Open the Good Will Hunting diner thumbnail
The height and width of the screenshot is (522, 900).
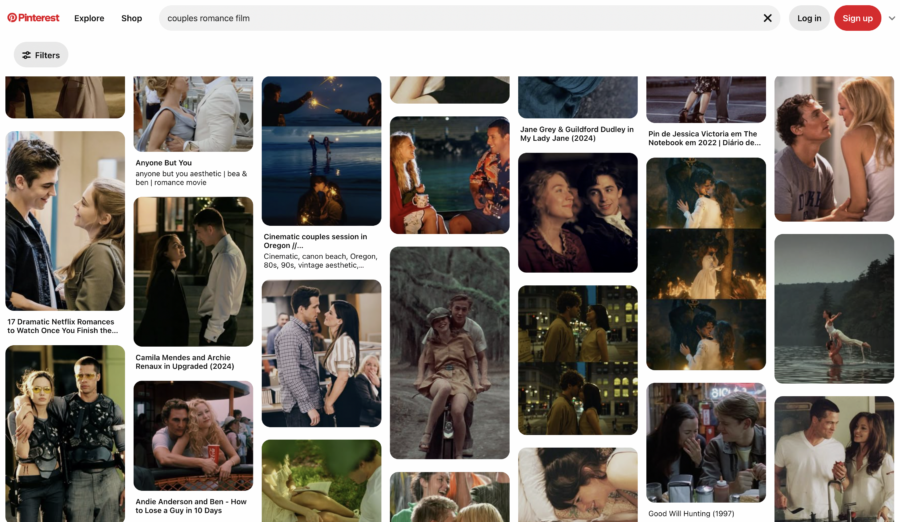click(x=706, y=443)
